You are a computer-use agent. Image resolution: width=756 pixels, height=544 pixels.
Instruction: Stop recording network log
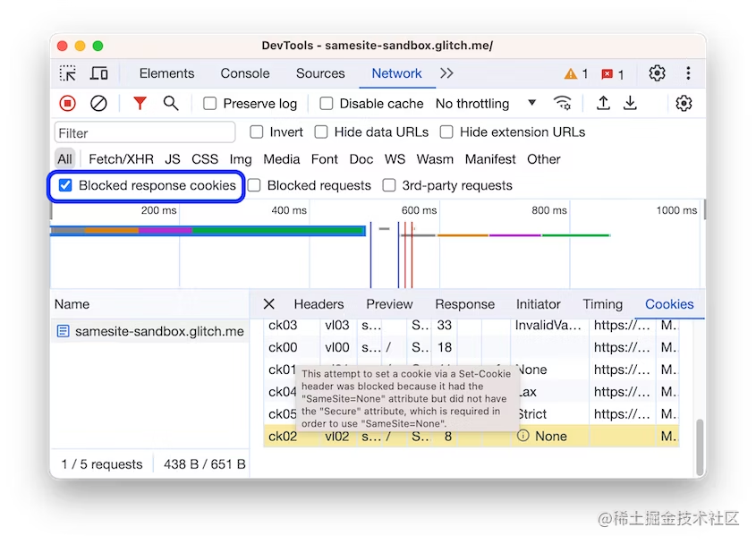(x=67, y=103)
